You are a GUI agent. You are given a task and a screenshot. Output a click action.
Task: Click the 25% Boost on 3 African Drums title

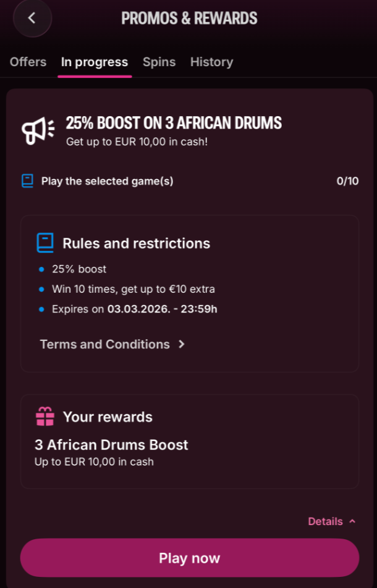174,123
